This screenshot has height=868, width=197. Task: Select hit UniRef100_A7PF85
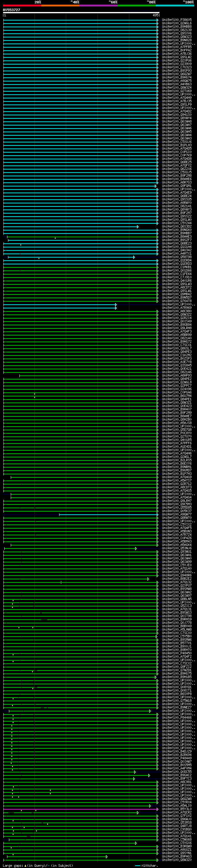click(176, 47)
